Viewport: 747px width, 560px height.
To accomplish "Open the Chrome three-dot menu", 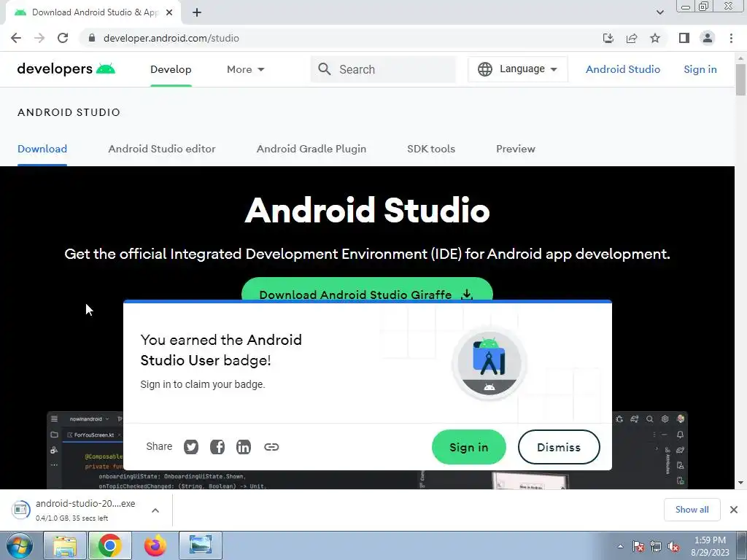I will point(731,38).
